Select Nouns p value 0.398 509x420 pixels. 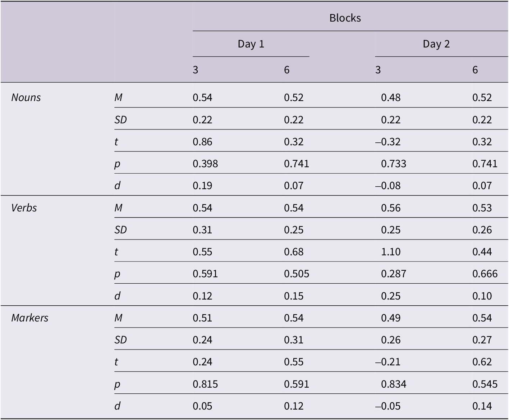coord(205,164)
